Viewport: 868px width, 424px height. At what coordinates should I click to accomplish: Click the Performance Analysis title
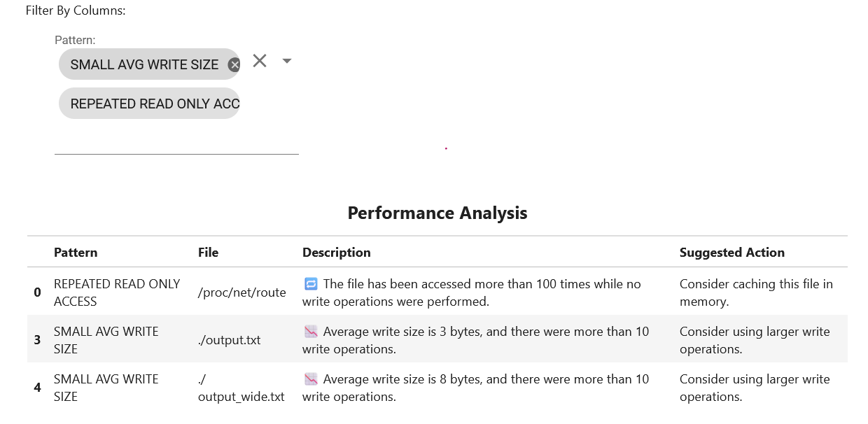coord(437,213)
